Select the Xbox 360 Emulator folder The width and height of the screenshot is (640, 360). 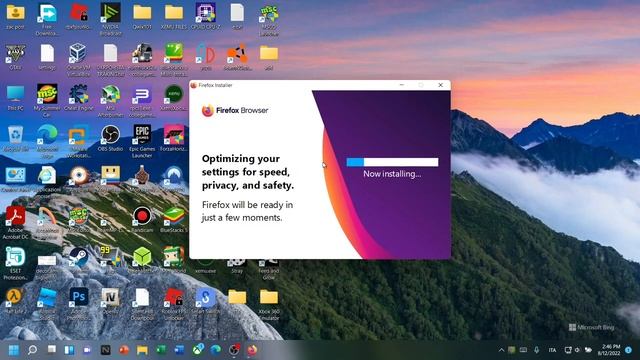(269, 304)
